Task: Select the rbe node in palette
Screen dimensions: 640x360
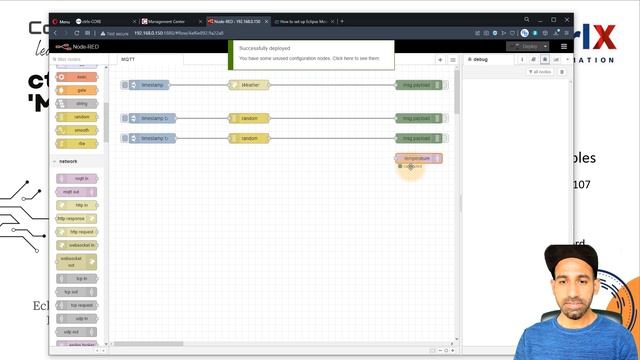Action: click(x=77, y=144)
